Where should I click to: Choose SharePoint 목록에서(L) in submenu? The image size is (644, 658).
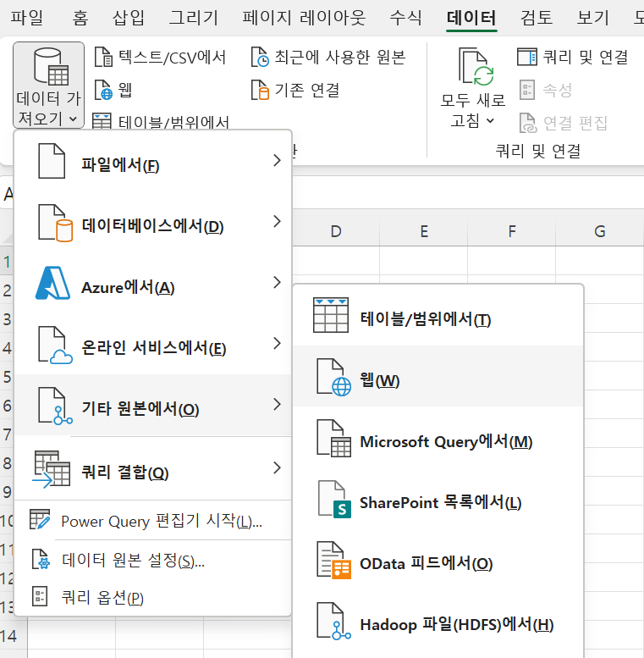[x=438, y=499]
